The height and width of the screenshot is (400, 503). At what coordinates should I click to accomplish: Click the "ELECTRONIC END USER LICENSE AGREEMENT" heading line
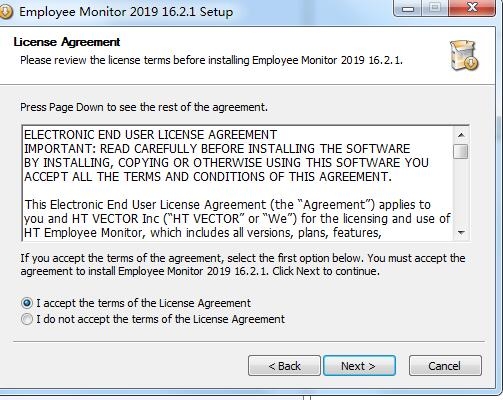tap(150, 135)
